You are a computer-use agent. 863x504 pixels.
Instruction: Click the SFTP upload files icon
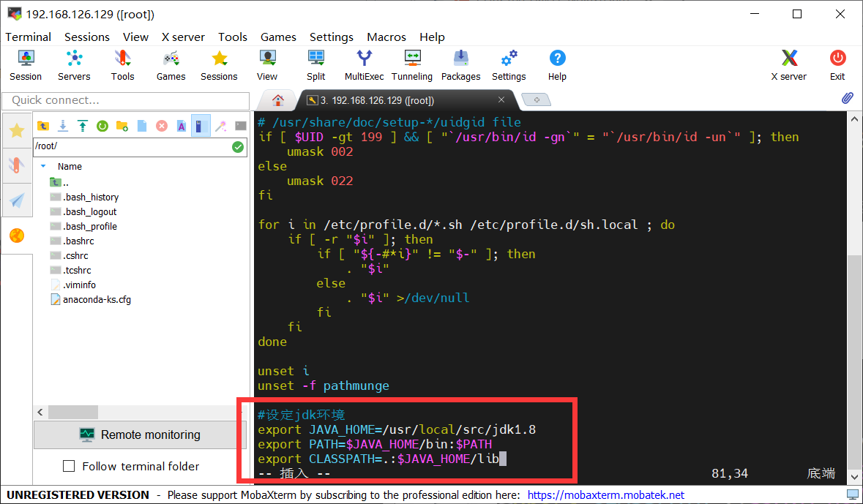[83, 126]
